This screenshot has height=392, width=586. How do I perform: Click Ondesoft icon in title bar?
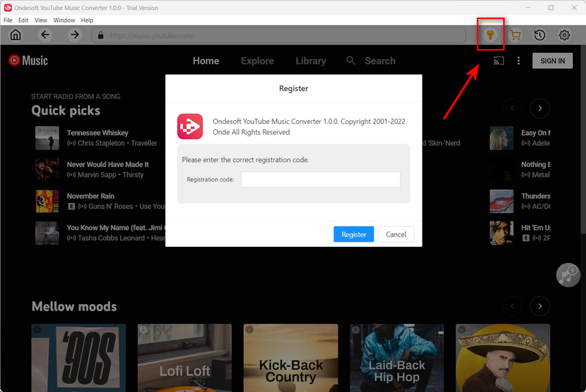pos(7,7)
